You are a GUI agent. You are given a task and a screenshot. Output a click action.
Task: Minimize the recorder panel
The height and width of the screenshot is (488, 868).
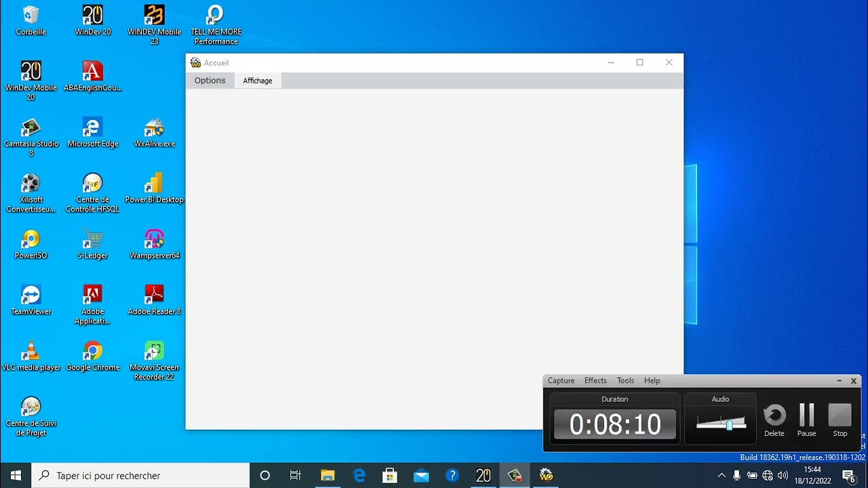click(x=839, y=381)
